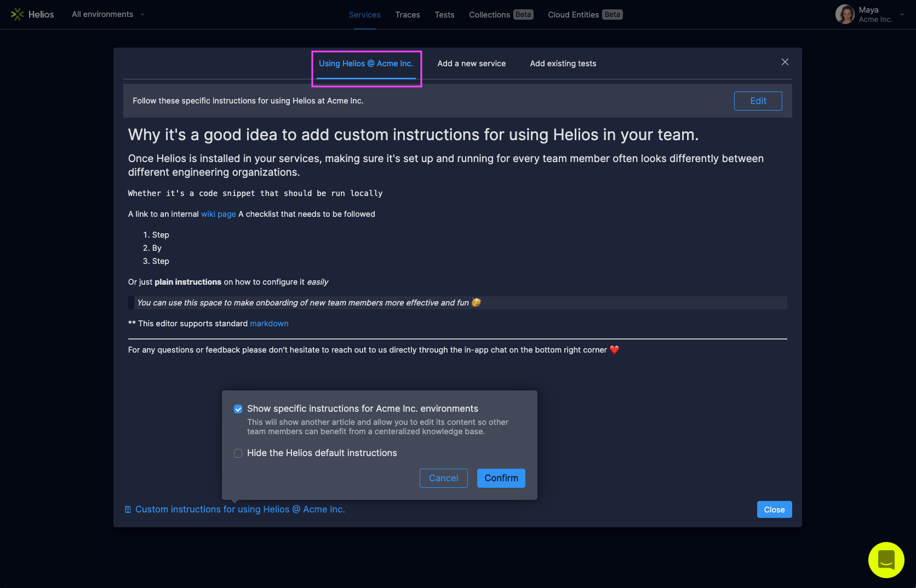The image size is (916, 588).
Task: Open the Tests nav item
Action: click(444, 15)
